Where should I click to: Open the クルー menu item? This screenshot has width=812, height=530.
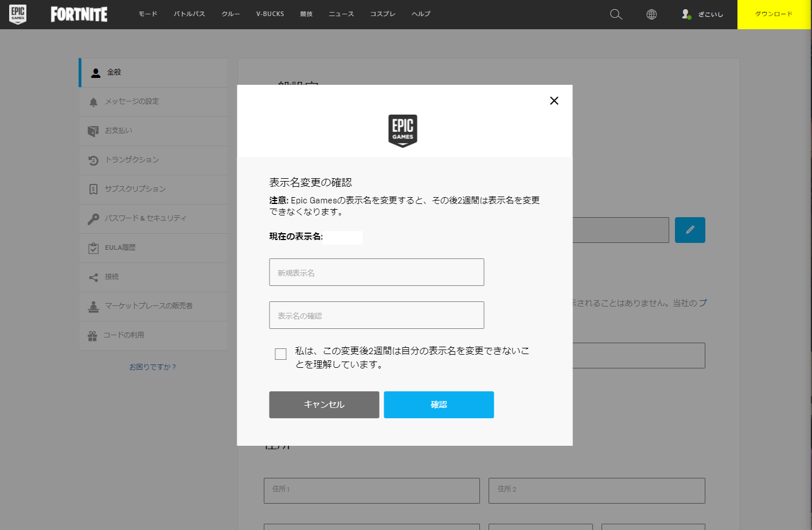coord(231,14)
